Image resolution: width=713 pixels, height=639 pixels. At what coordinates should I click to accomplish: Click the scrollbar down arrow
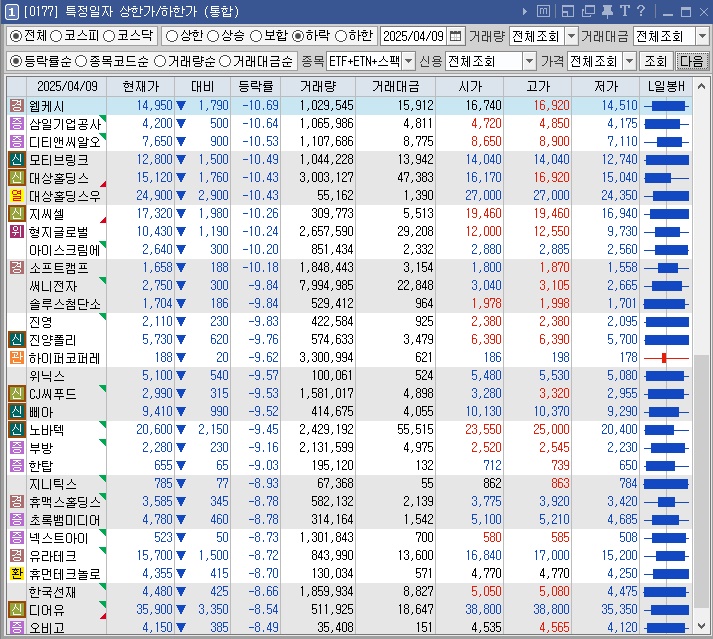pos(702,626)
